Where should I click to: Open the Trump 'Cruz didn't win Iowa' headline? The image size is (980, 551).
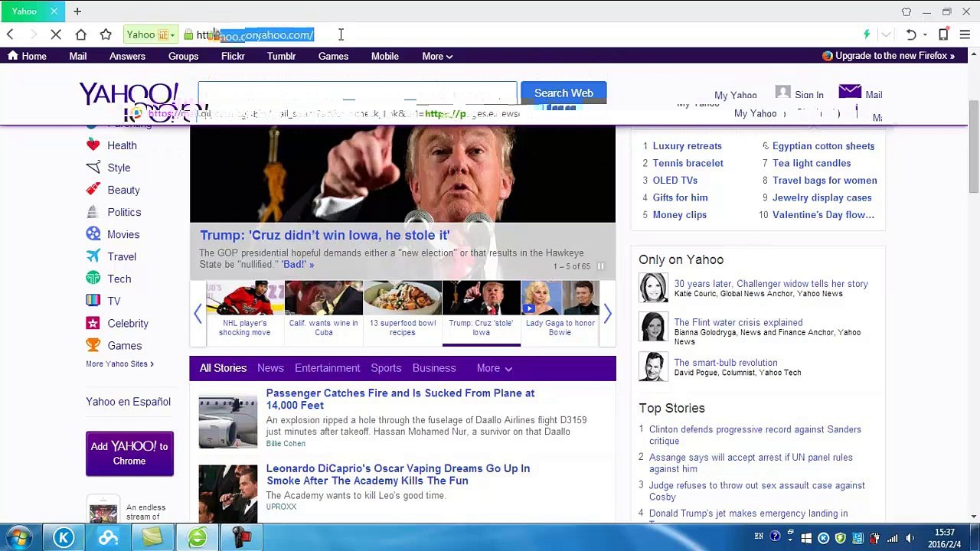click(325, 235)
